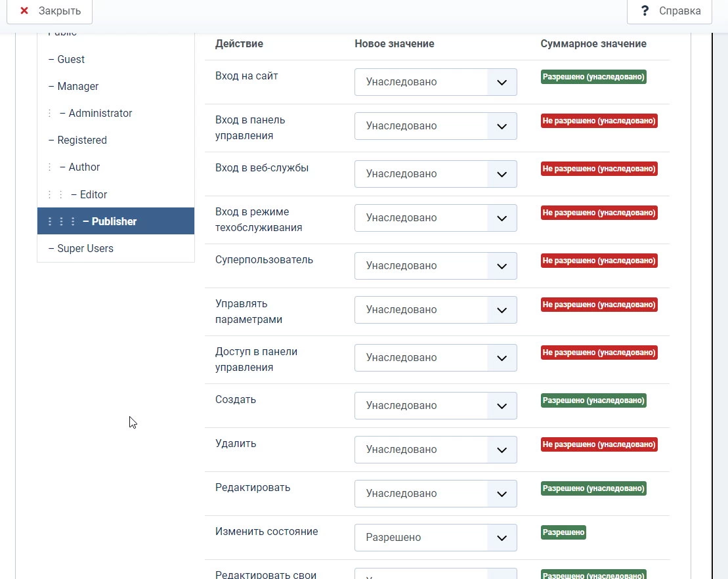The width and height of the screenshot is (728, 579).
Task: Open the Вход в режиме техобслуживания dropdown
Action: pyautogui.click(x=435, y=218)
